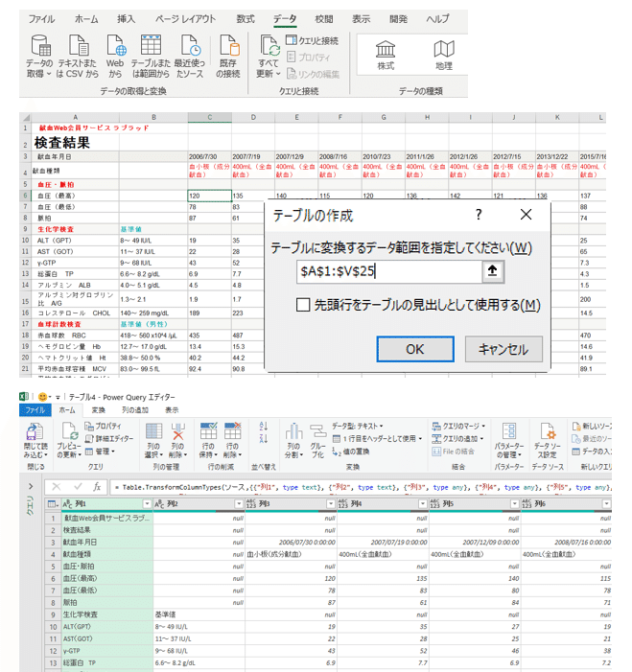
Task: Open the Excel 数式 tab
Action: (246, 19)
